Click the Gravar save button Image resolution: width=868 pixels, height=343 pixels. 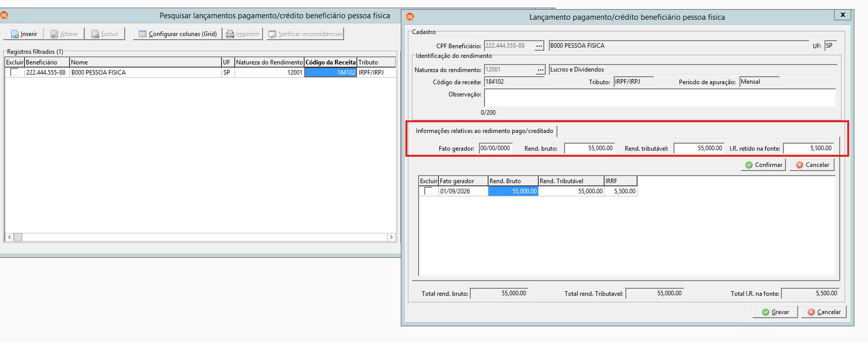tap(775, 312)
